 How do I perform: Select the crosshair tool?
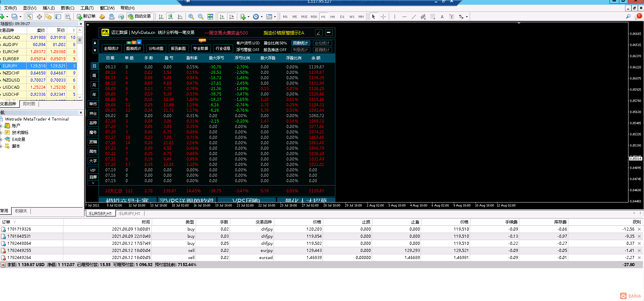[383, 17]
